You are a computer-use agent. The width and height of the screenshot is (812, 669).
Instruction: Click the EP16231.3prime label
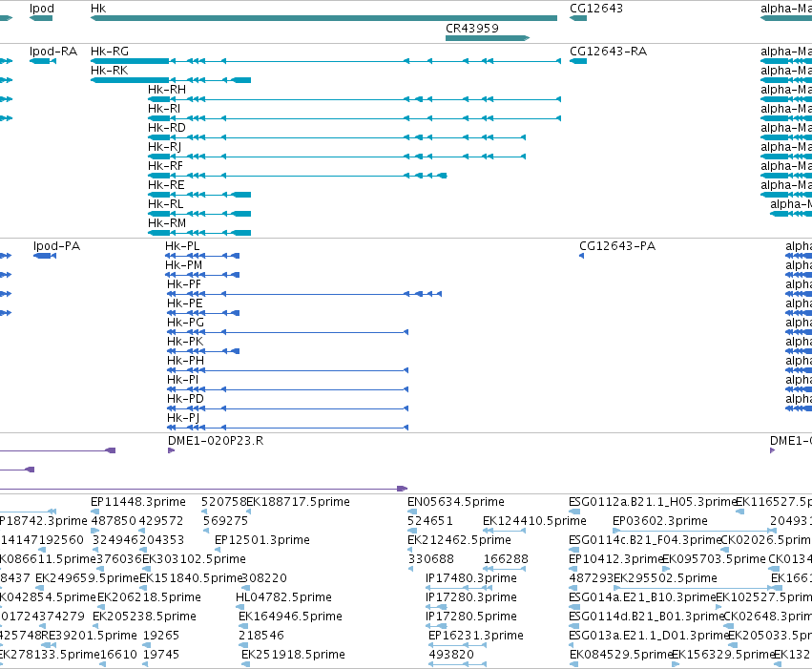pos(476,636)
